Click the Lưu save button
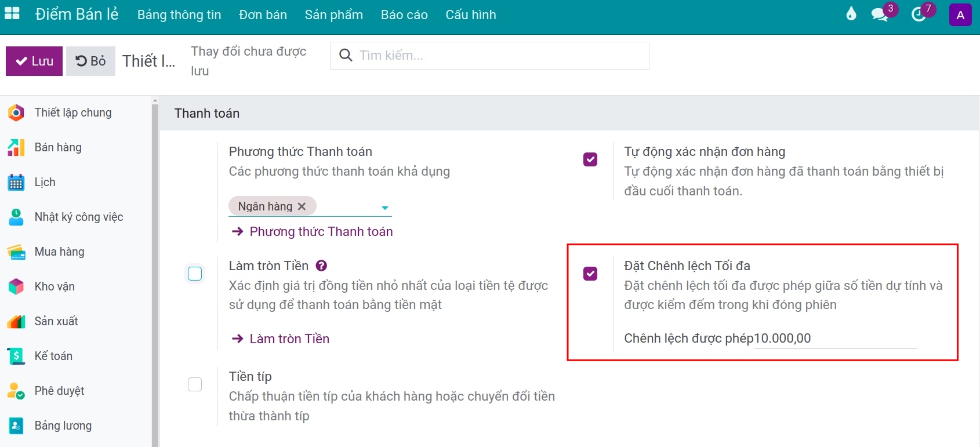The width and height of the screenshot is (980, 447). coord(34,61)
